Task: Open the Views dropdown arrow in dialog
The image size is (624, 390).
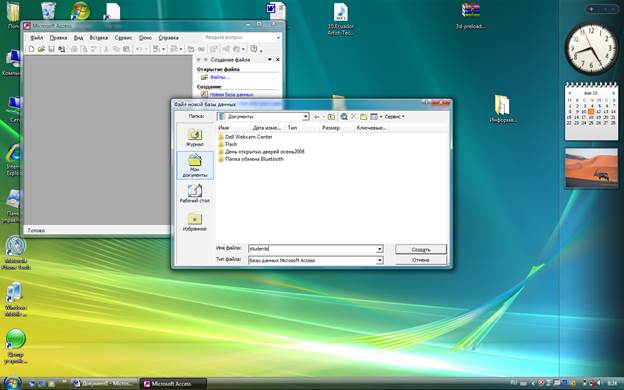Action: click(381, 117)
